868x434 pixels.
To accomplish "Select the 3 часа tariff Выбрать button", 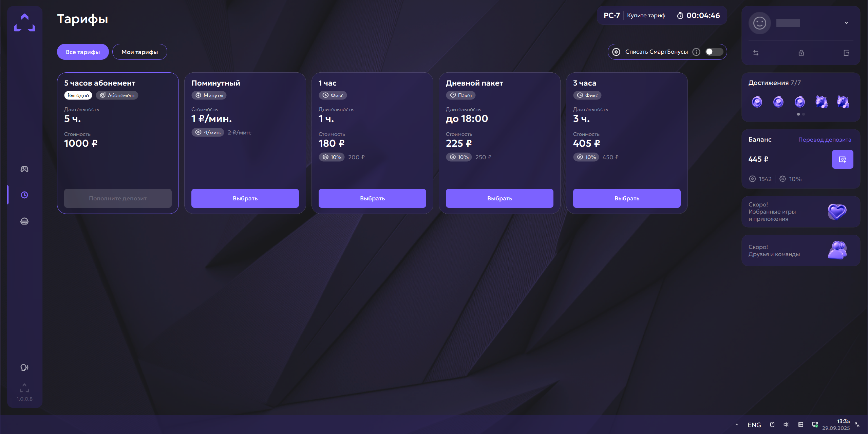I will pos(627,198).
